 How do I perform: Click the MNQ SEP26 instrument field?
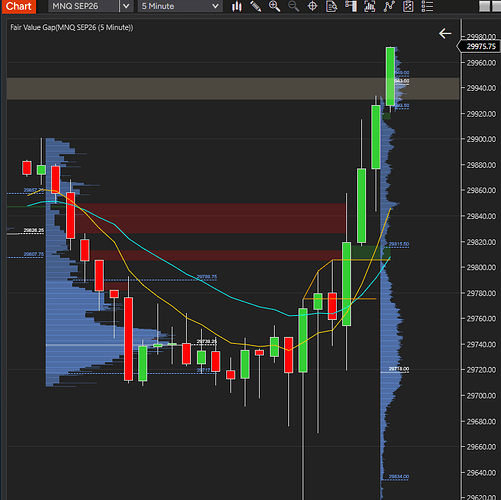83,6
